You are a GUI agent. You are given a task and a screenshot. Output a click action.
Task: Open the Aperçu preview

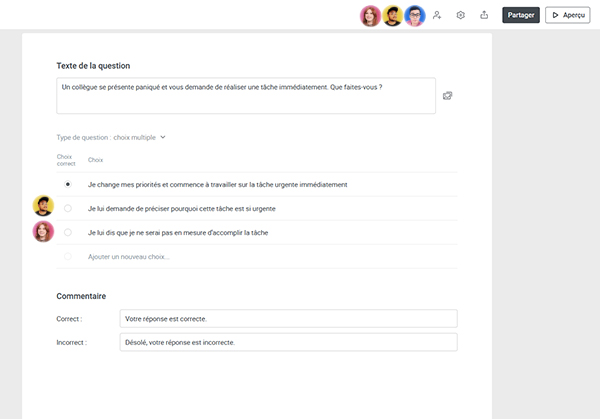(567, 15)
